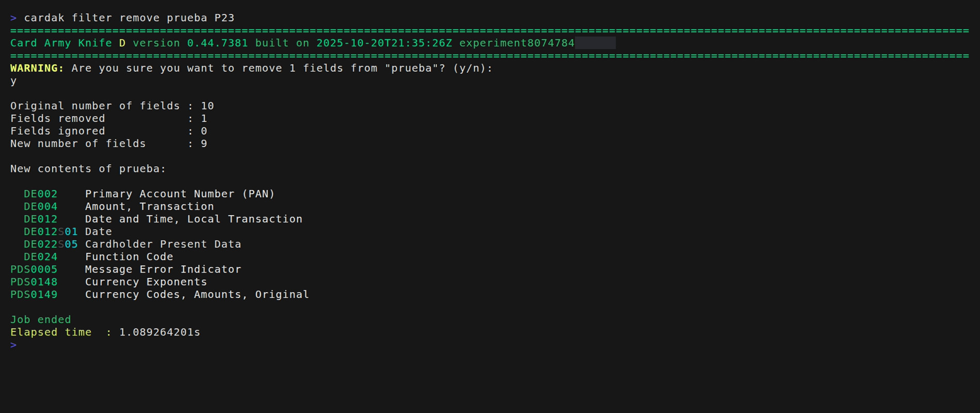Click the PDS0149 field code

tap(34, 295)
